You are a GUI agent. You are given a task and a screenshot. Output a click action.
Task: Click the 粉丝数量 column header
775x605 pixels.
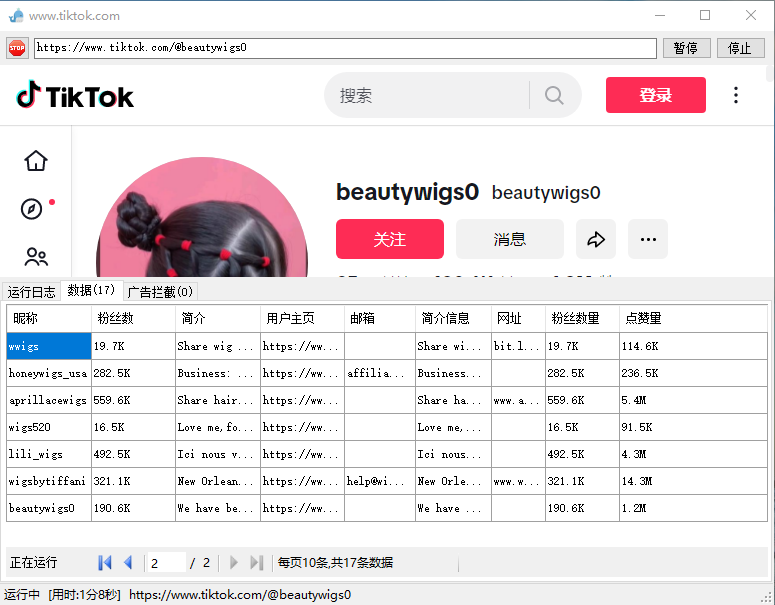(583, 318)
